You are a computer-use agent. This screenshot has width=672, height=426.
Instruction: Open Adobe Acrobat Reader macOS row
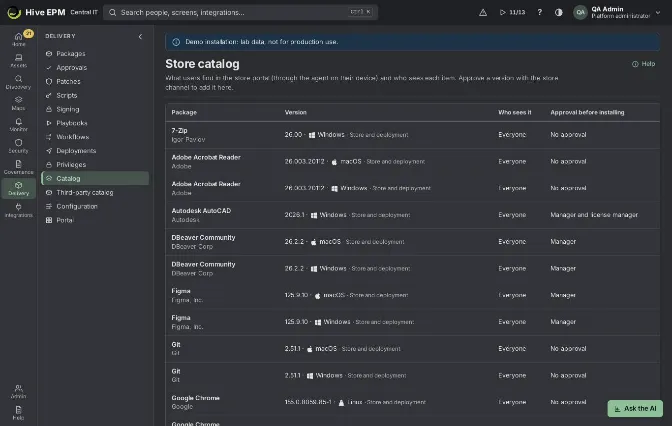coord(412,162)
